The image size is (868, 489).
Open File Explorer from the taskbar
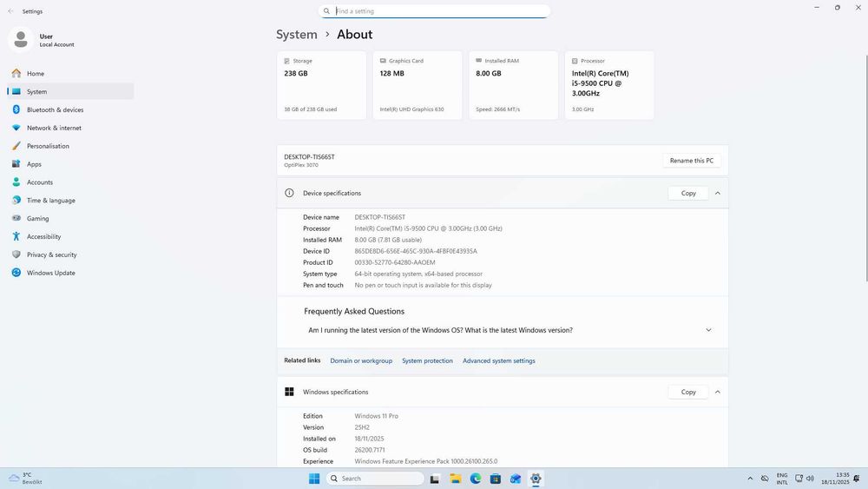tap(456, 479)
